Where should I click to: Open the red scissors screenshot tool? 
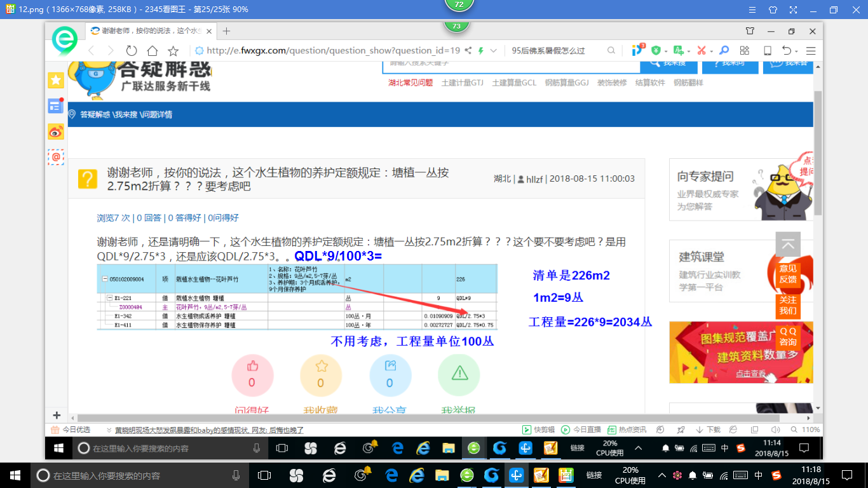tap(702, 51)
